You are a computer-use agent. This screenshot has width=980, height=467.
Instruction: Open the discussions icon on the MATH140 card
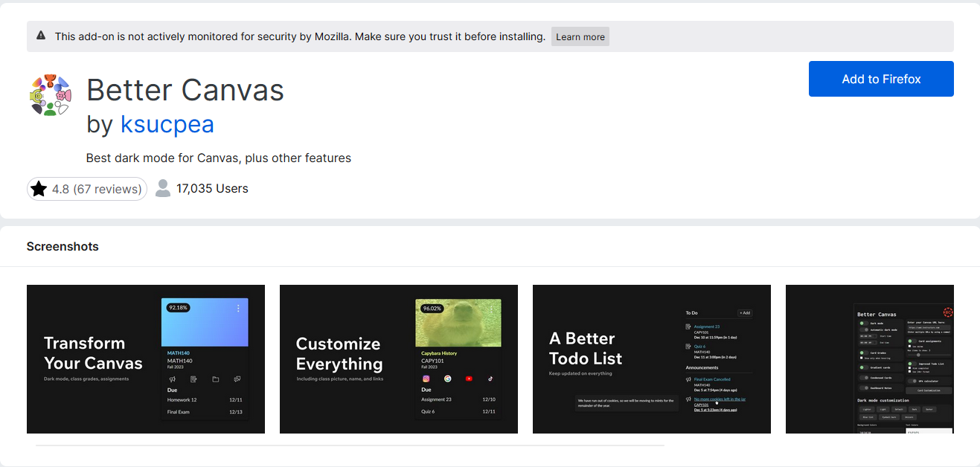tap(237, 379)
